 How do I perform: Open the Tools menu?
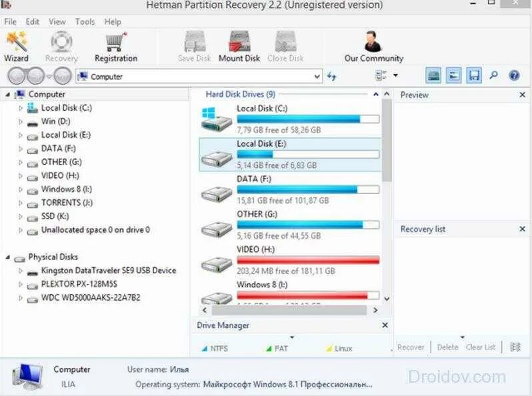point(85,22)
